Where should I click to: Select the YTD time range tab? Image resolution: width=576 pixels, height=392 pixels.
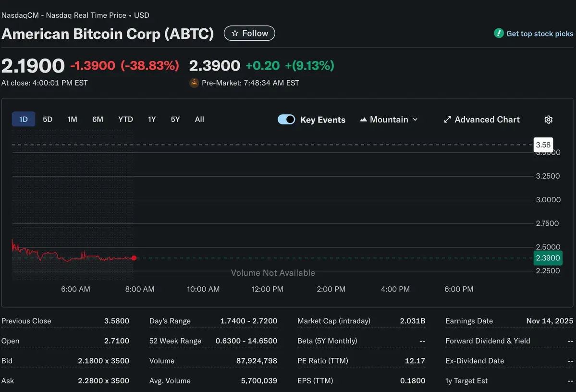(125, 119)
